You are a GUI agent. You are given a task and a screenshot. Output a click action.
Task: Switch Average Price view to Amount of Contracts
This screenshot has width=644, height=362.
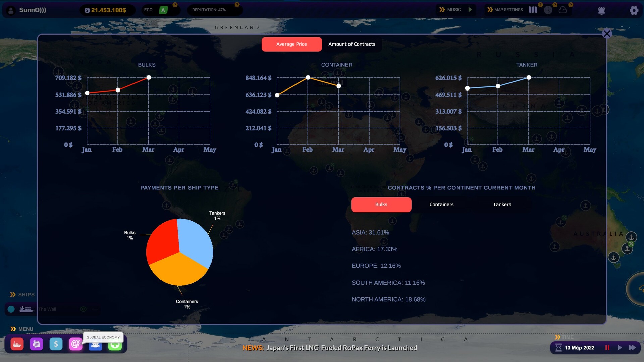click(352, 44)
